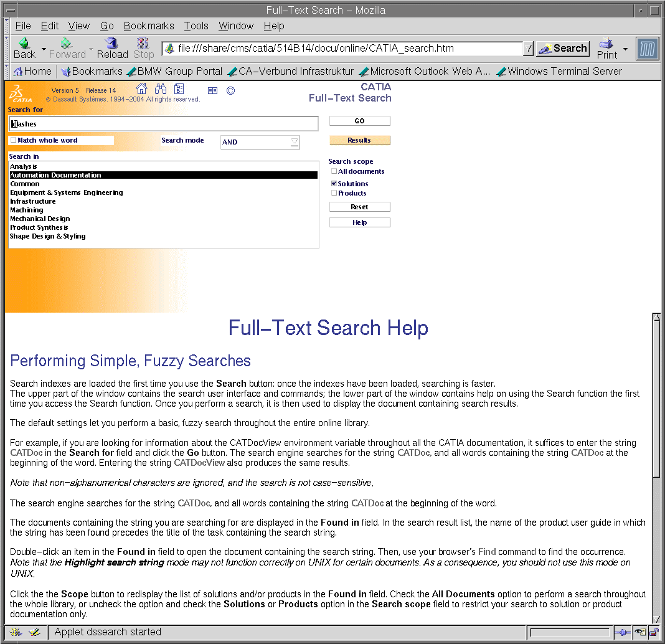Uncheck the Solutions scope checkbox
The width and height of the screenshot is (665, 644).
pos(334,183)
